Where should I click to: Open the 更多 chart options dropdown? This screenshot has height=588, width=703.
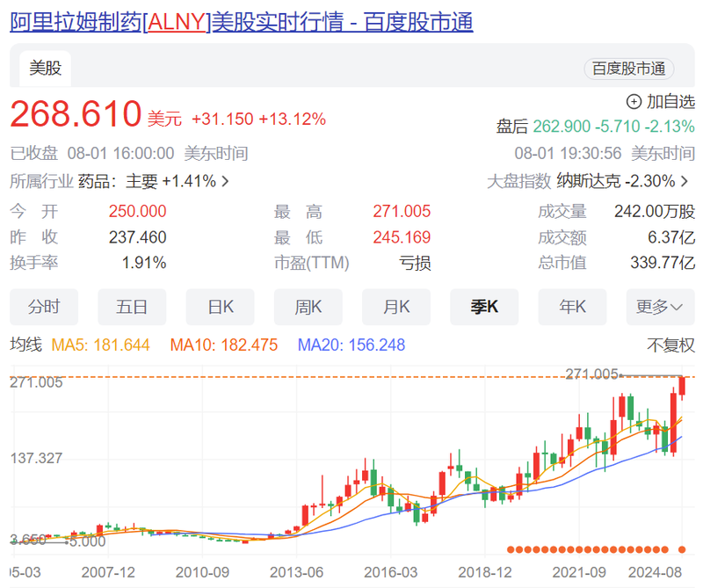(x=660, y=307)
